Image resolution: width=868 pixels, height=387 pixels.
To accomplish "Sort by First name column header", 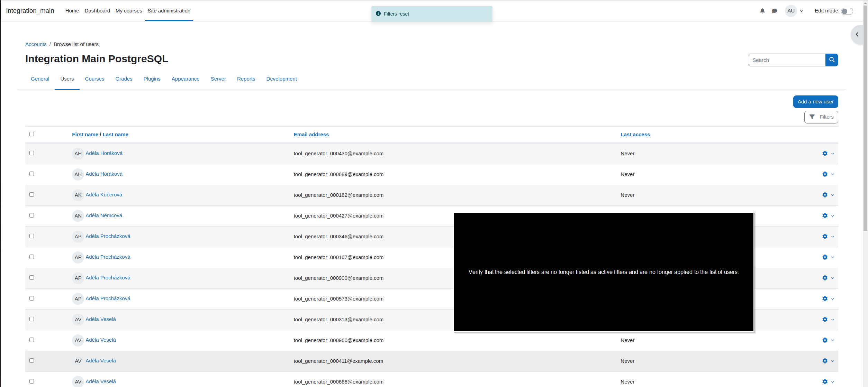I will pyautogui.click(x=85, y=135).
